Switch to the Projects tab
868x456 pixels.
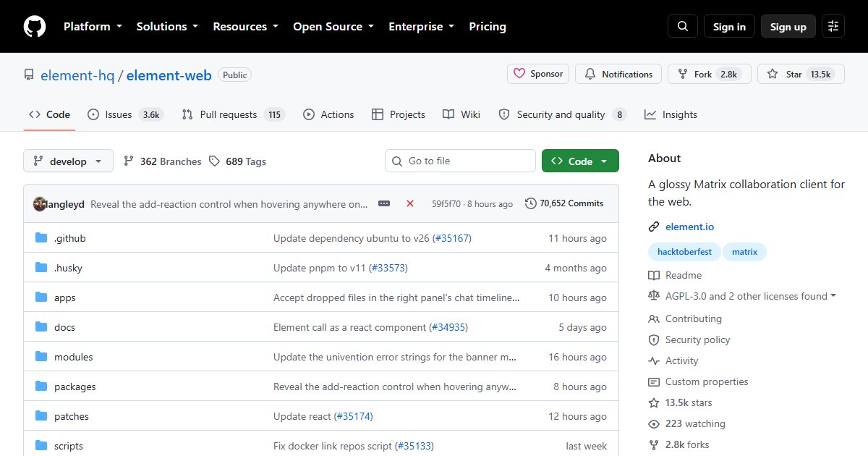point(399,114)
